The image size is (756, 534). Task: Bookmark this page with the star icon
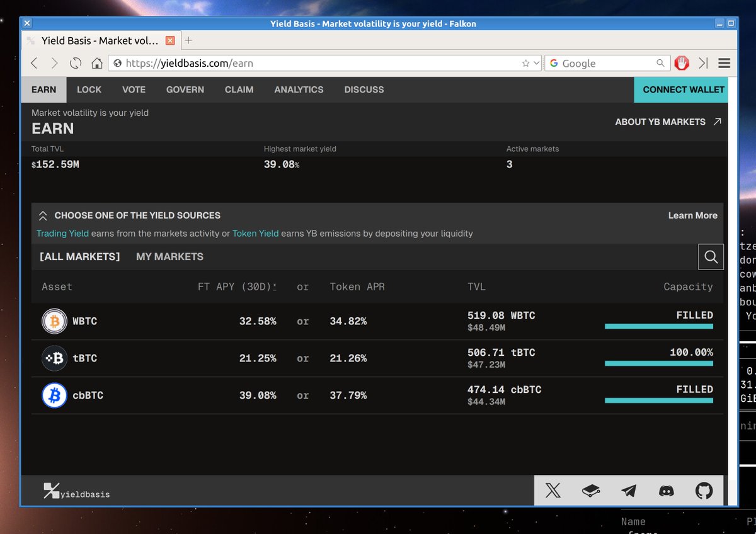pyautogui.click(x=525, y=63)
